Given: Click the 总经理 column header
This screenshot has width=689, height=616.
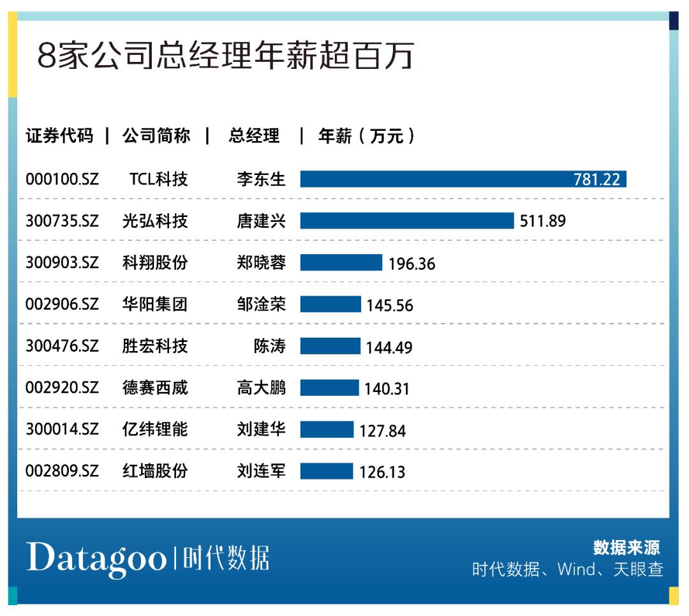Looking at the screenshot, I should pyautogui.click(x=254, y=135).
